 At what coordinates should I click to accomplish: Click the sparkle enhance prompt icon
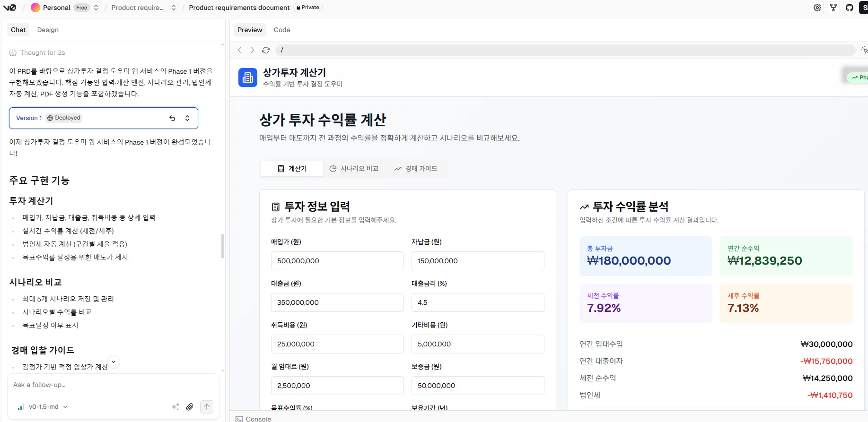coord(175,407)
